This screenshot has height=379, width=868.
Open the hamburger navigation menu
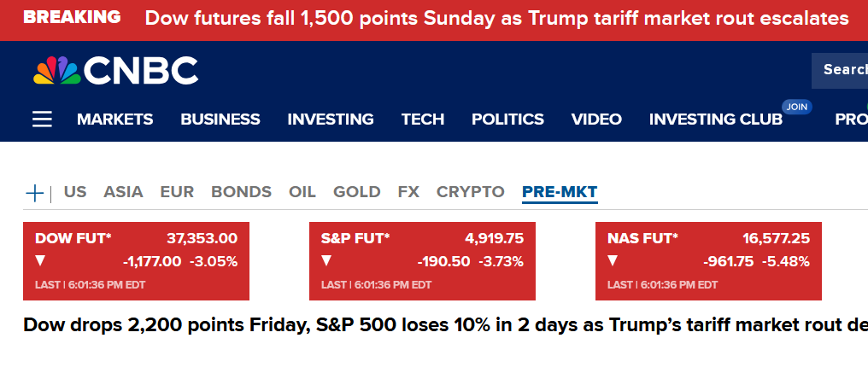[42, 120]
